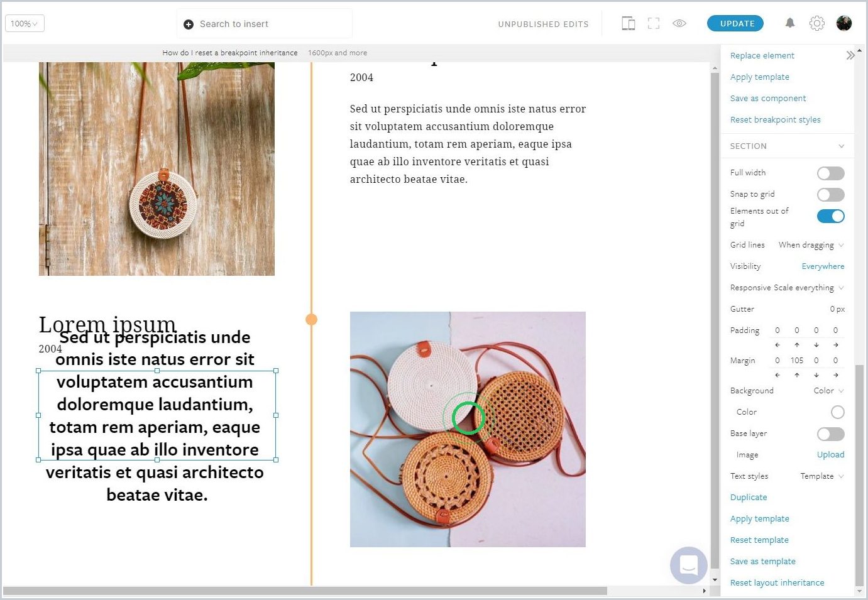This screenshot has height=600, width=868.
Task: Collapse the side panel with double chevron
Action: click(x=850, y=55)
